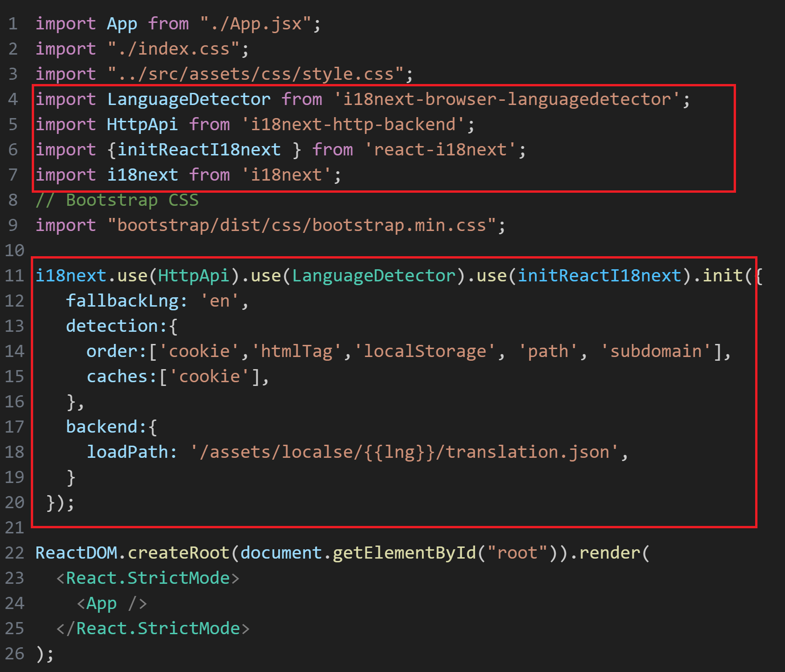Click the '// Bootstrap CSS' comment
The image size is (785, 672).
pyautogui.click(x=117, y=200)
